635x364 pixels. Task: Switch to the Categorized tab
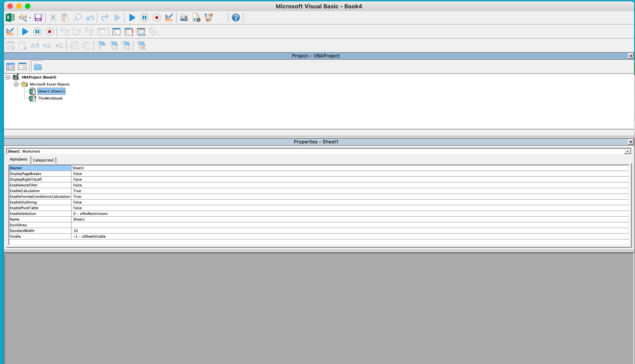pyautogui.click(x=43, y=160)
